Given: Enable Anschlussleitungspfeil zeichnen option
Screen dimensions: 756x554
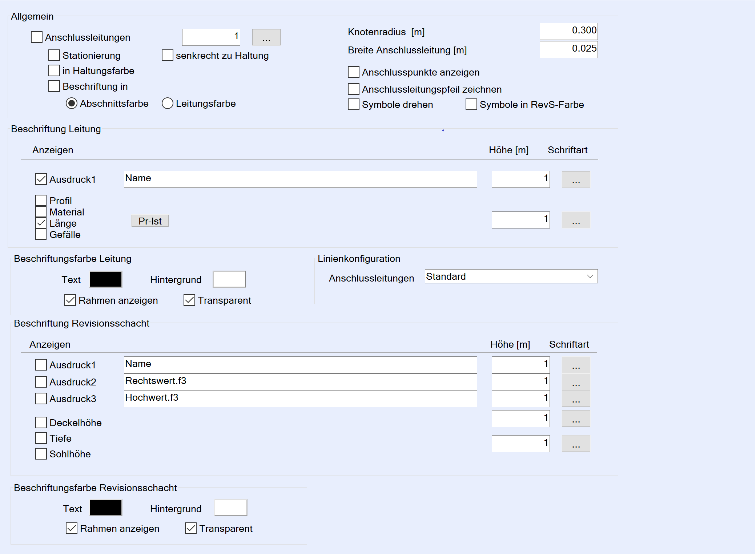Looking at the screenshot, I should tap(354, 89).
